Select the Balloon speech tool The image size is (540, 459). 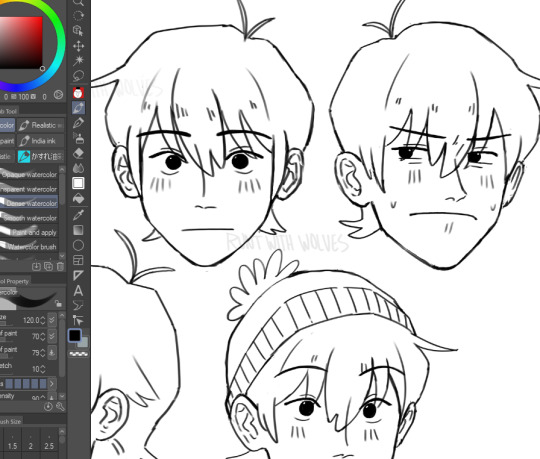(79, 305)
